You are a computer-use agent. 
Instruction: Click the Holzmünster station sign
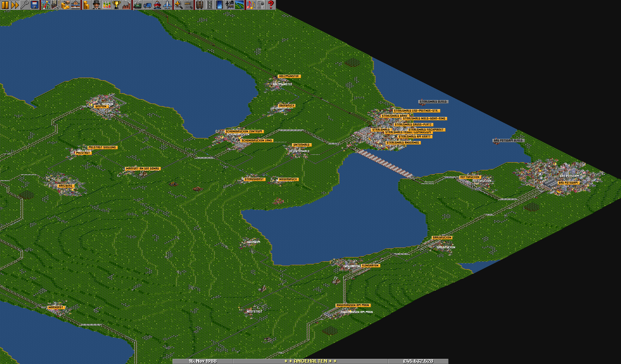[289, 76]
